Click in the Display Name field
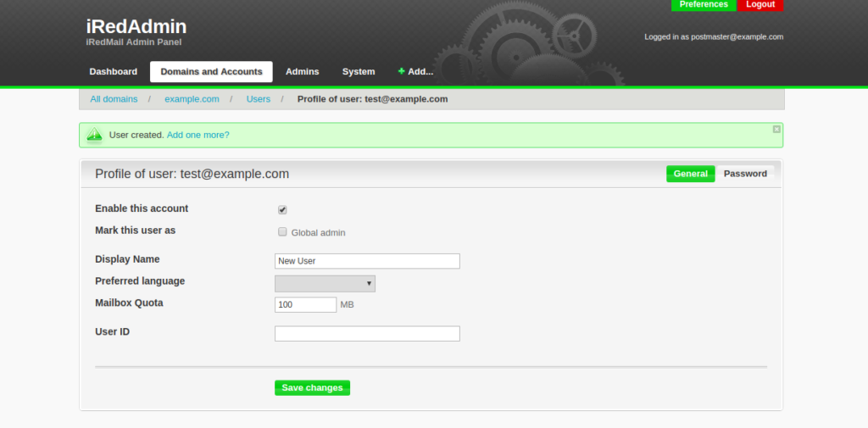868x428 pixels. [x=367, y=261]
